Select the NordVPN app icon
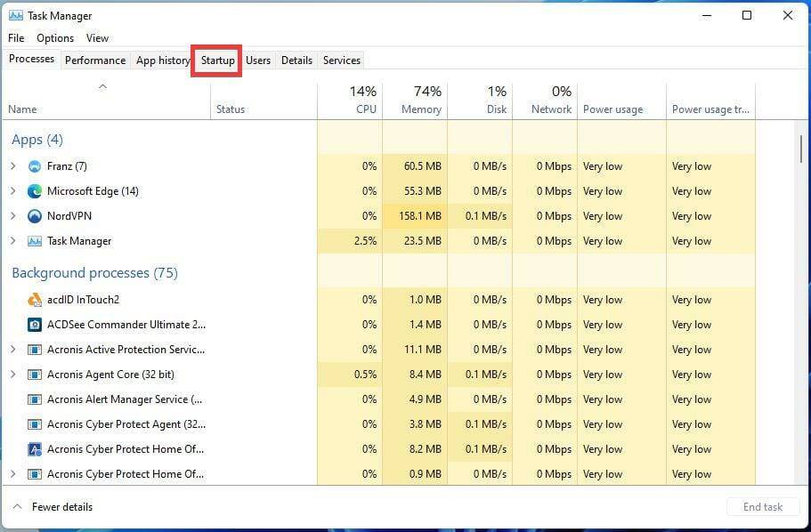The image size is (811, 532). pos(34,215)
